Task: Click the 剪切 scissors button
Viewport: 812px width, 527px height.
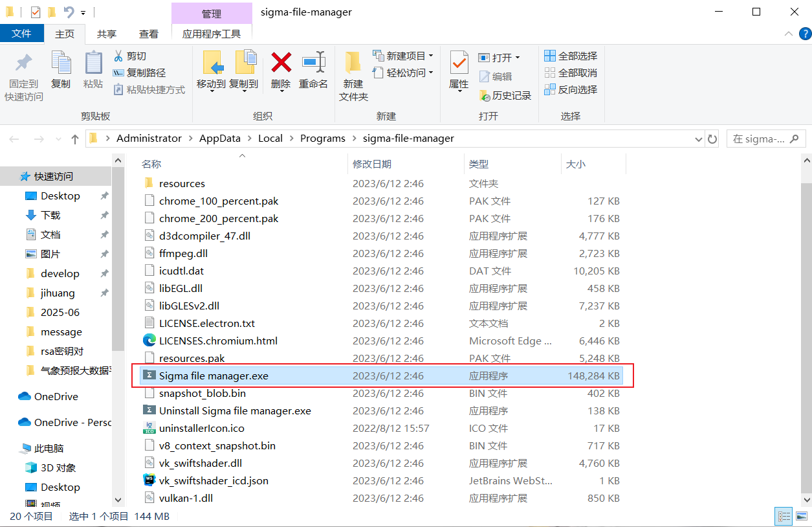Action: coord(130,56)
